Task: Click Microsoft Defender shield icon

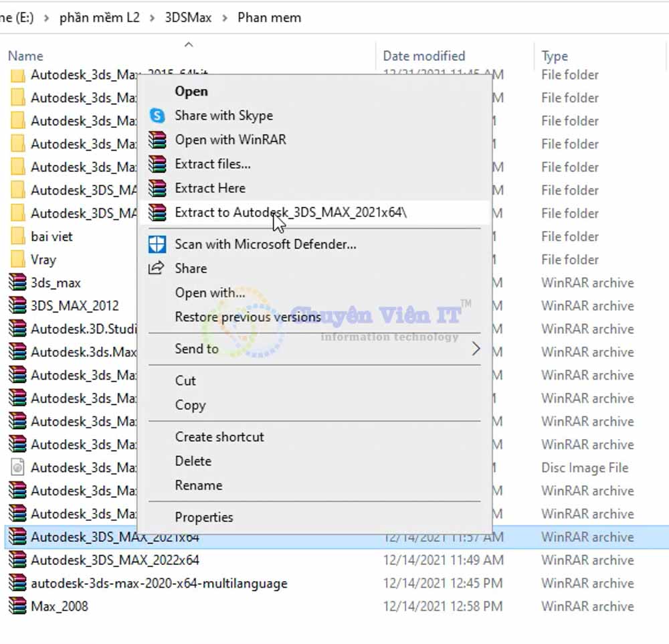Action: pos(157,244)
